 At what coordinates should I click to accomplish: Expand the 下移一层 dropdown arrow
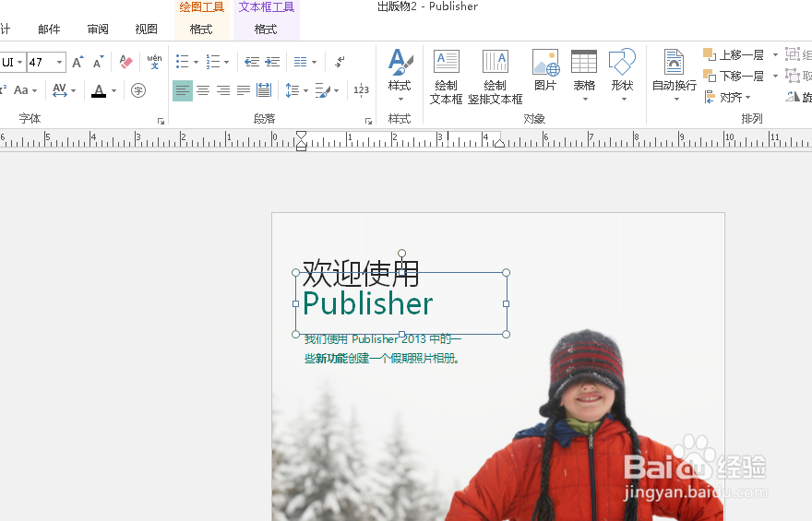[775, 76]
